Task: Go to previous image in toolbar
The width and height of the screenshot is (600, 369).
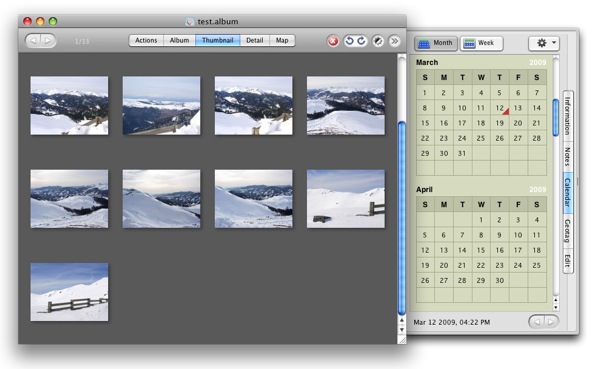Action: (33, 41)
